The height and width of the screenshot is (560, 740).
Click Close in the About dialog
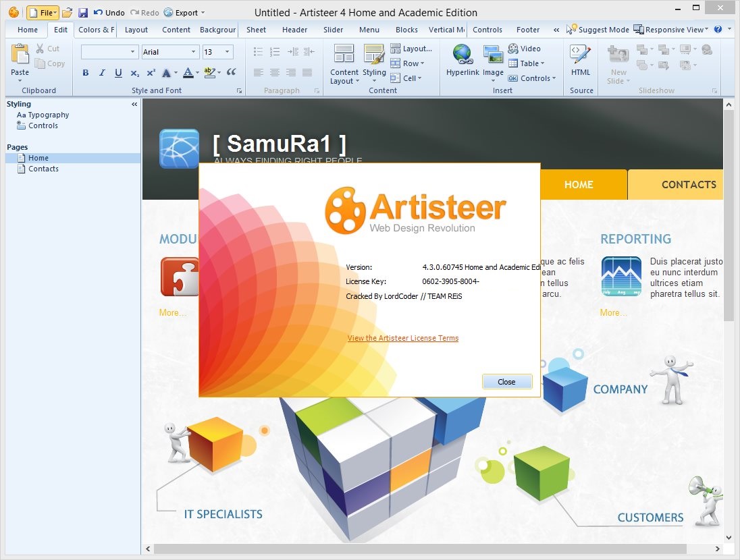pos(507,382)
